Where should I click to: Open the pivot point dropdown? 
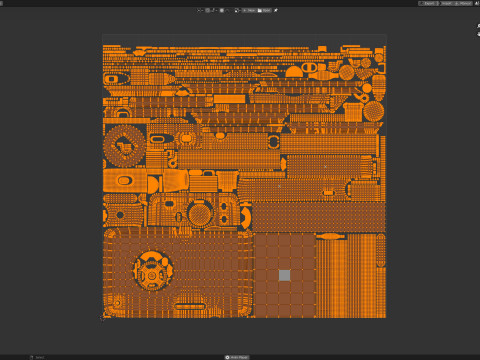(x=200, y=10)
